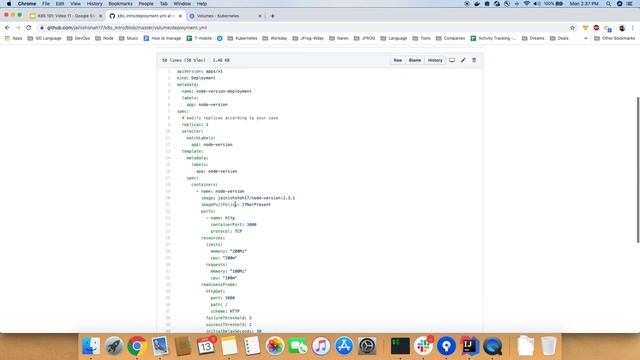Open Spotlight search in menu bar

tap(608, 4)
